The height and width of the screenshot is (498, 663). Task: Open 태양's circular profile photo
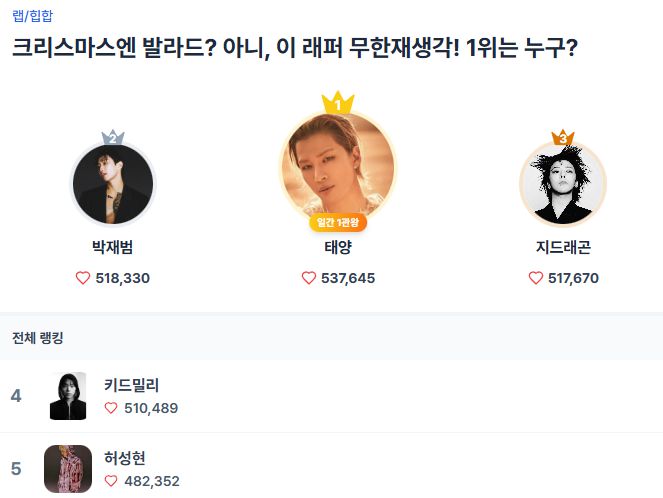(x=338, y=167)
